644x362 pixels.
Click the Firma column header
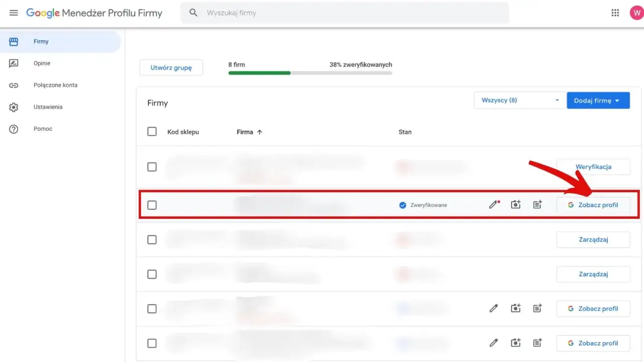(245, 132)
